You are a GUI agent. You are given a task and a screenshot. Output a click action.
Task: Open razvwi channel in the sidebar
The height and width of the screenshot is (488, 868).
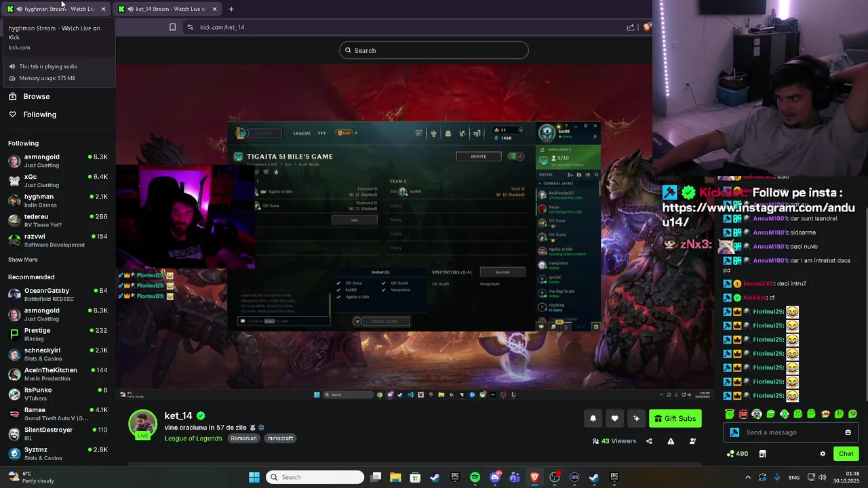click(58, 240)
